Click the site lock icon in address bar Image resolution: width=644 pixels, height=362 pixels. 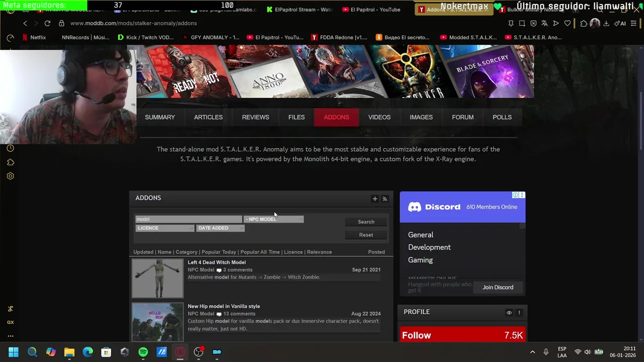pyautogui.click(x=61, y=23)
